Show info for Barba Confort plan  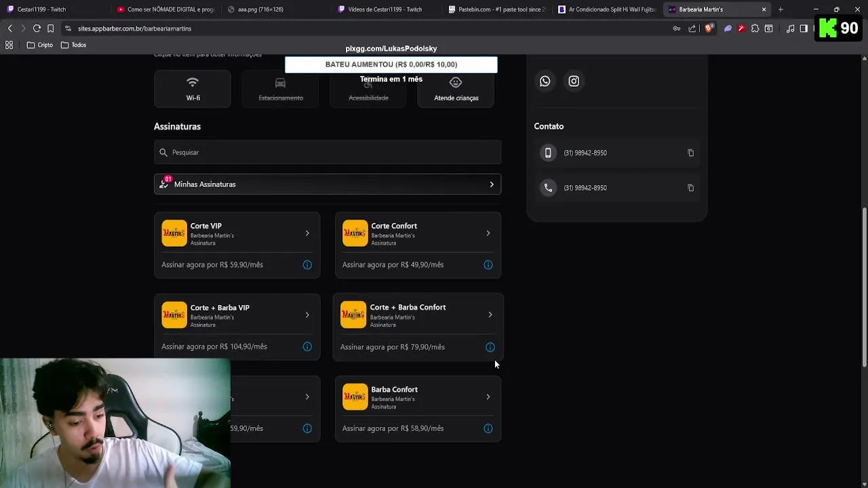coord(488,428)
